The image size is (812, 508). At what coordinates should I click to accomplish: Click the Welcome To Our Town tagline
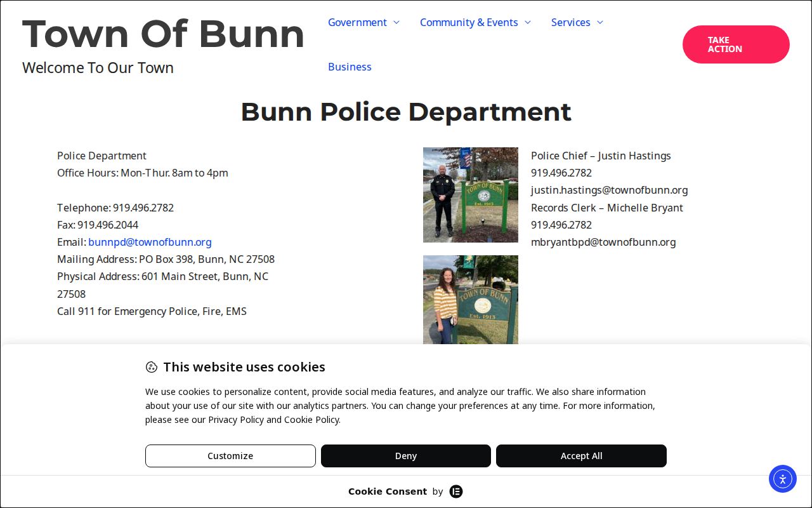coord(98,68)
